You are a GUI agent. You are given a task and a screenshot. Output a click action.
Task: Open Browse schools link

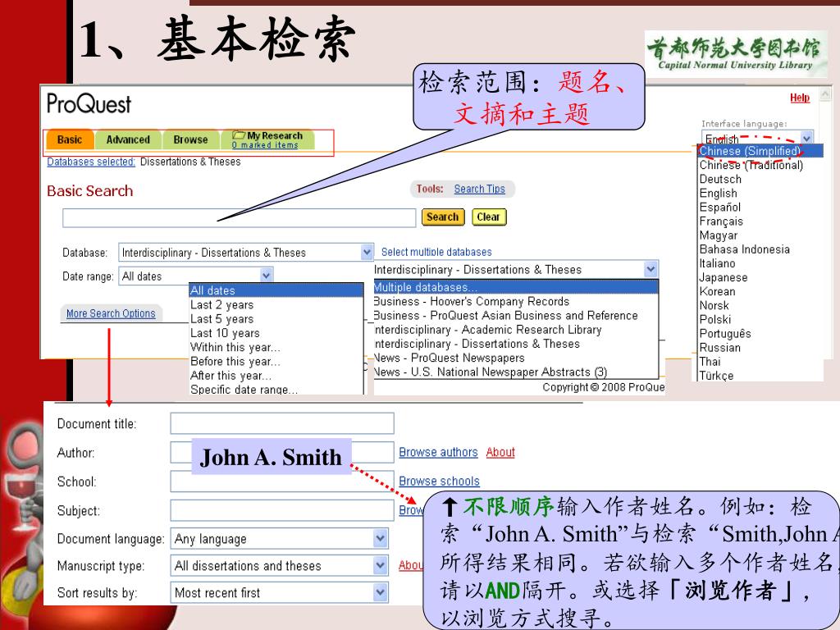440,481
